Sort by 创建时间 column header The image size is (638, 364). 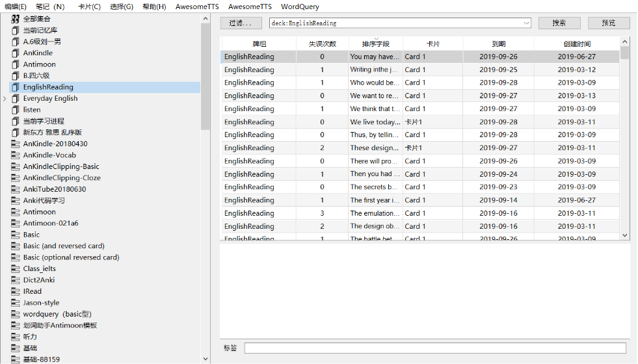(577, 44)
